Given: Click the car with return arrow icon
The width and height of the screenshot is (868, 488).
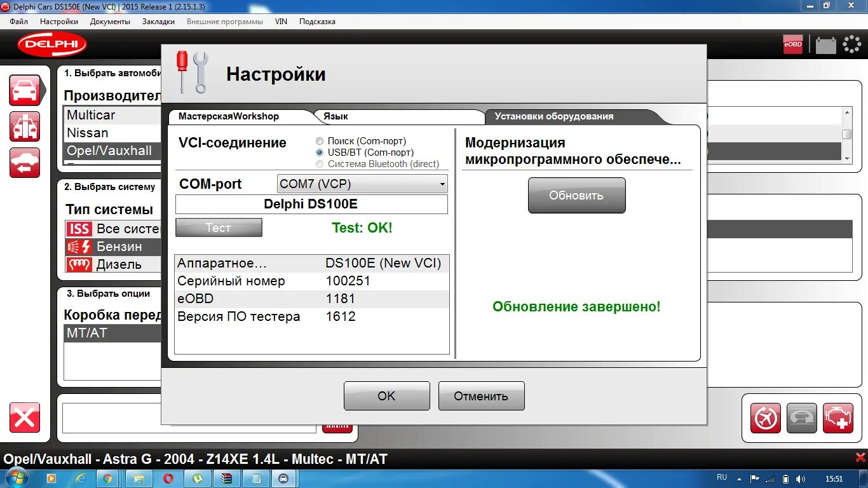Looking at the screenshot, I should (x=25, y=163).
